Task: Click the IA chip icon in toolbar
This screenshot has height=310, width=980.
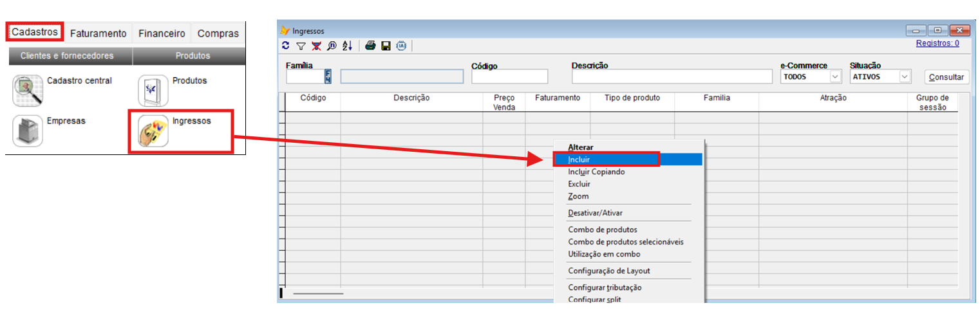Action: point(401,46)
